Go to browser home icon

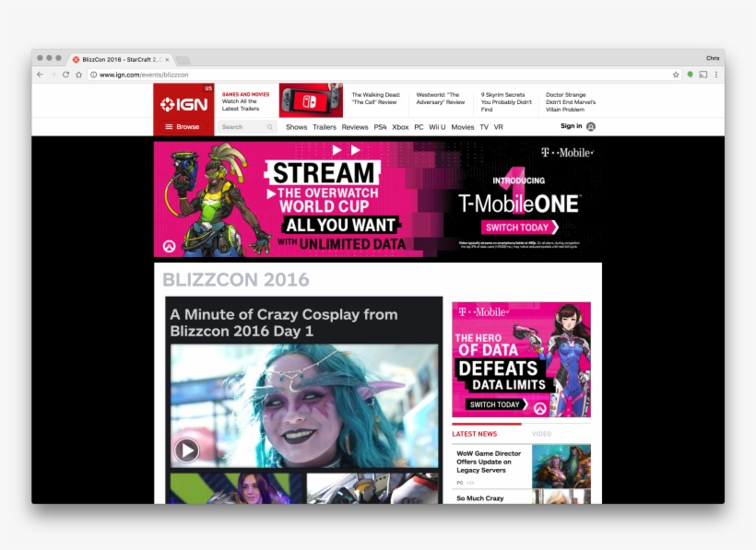tap(78, 75)
